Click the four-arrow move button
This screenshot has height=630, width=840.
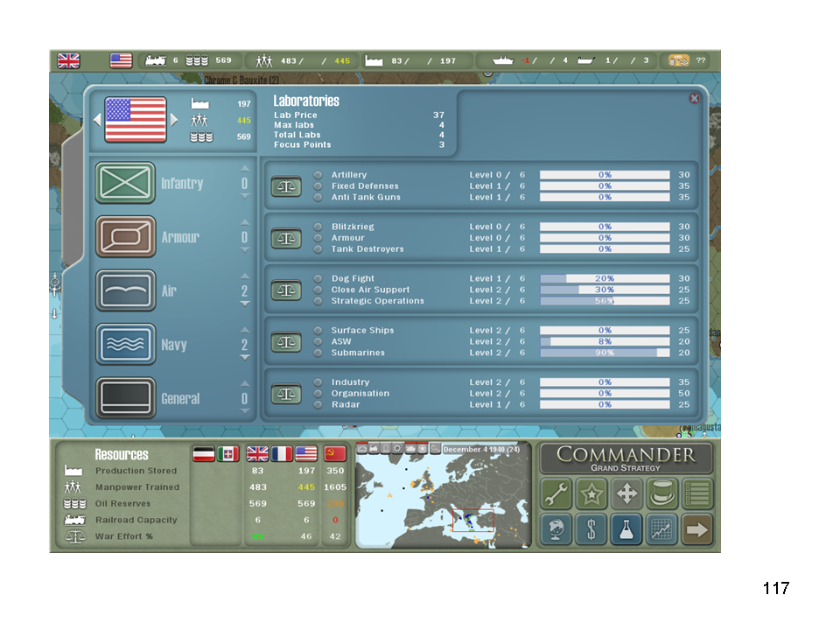click(x=627, y=494)
